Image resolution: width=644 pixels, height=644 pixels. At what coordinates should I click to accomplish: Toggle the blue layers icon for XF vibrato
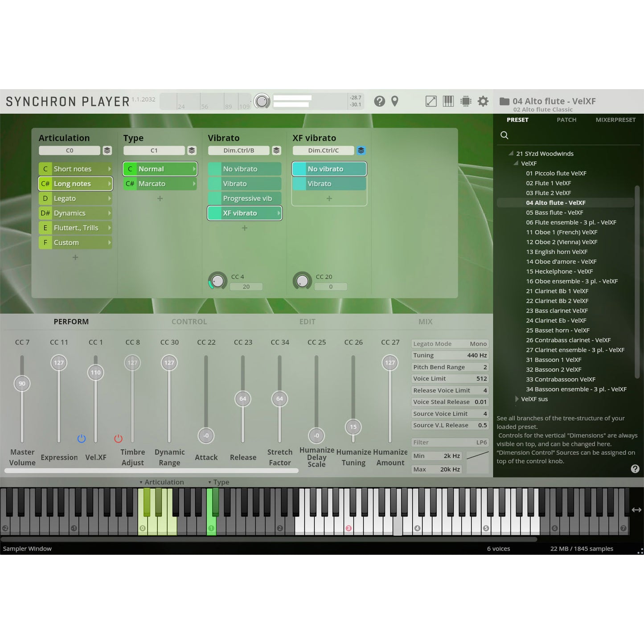point(361,151)
